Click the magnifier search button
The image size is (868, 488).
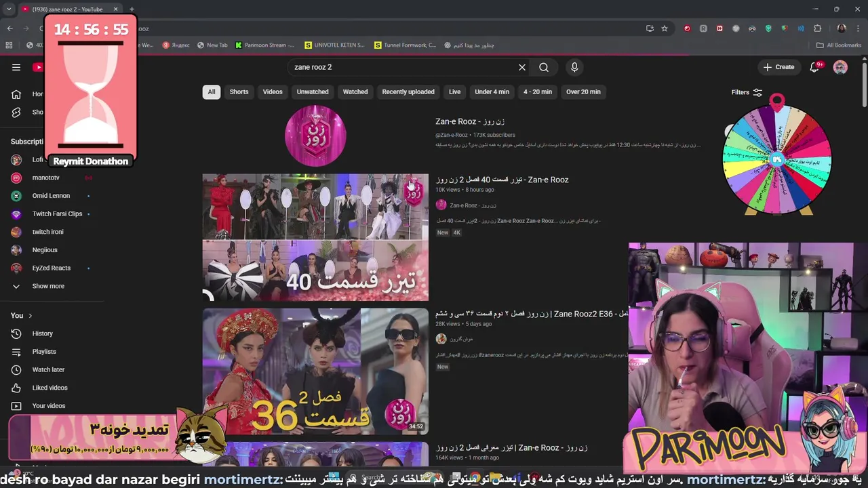point(544,67)
